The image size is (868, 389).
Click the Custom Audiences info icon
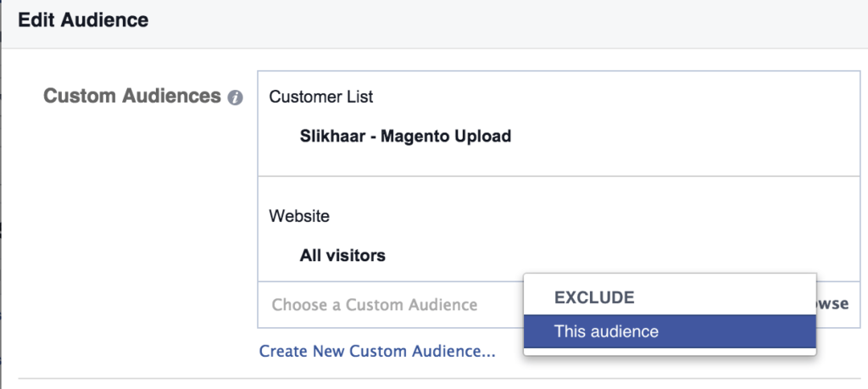click(x=235, y=98)
